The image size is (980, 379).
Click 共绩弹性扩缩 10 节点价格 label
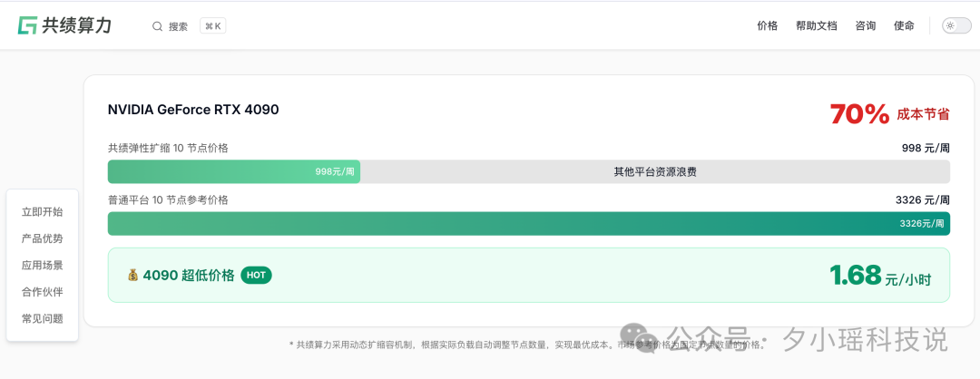168,148
